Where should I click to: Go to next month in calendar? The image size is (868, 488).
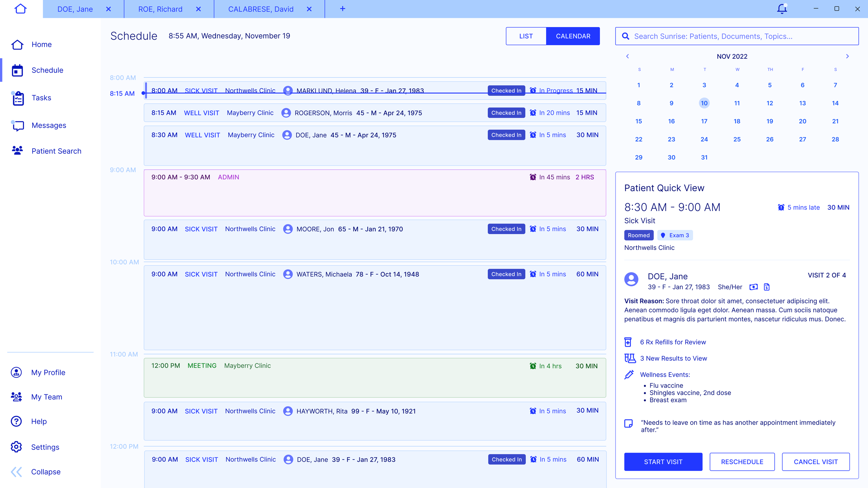click(x=847, y=56)
